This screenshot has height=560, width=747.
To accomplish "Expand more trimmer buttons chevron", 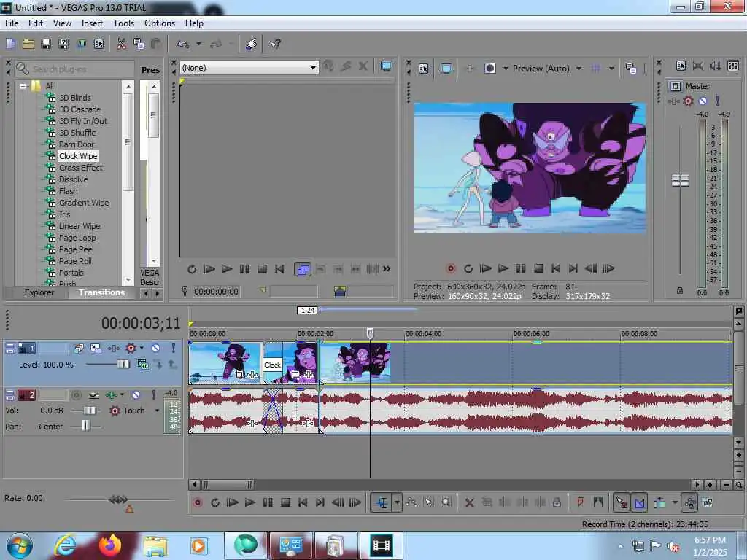I will (387, 269).
